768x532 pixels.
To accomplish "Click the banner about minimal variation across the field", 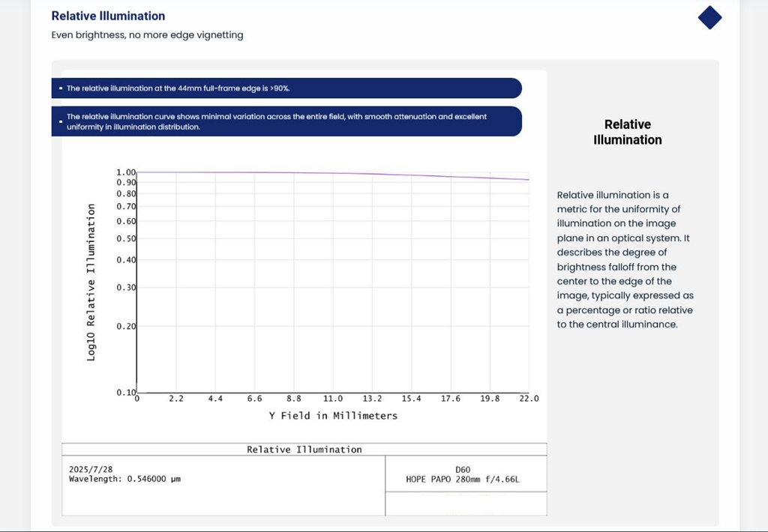I will pyautogui.click(x=286, y=121).
